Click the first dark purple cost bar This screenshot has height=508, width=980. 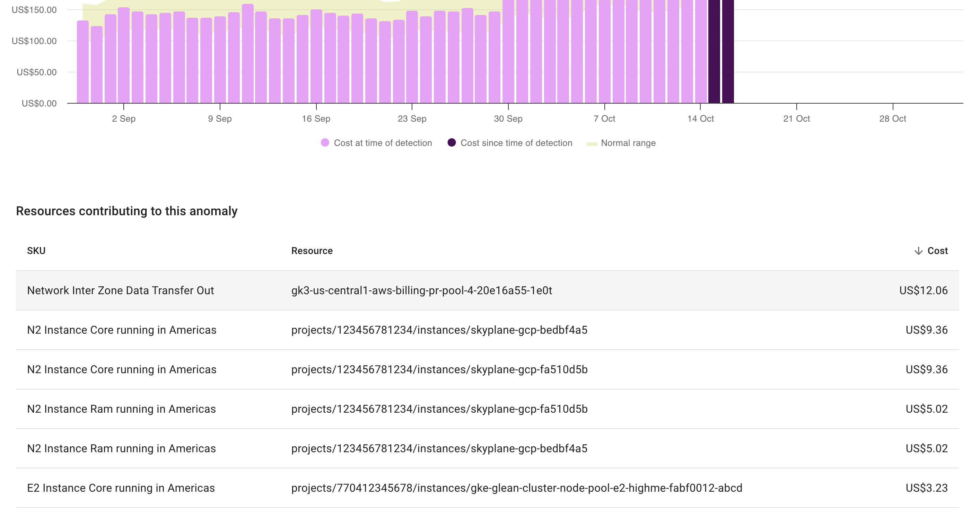point(715,51)
